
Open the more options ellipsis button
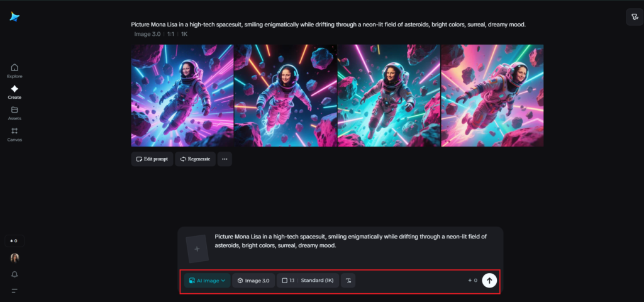[x=225, y=159]
